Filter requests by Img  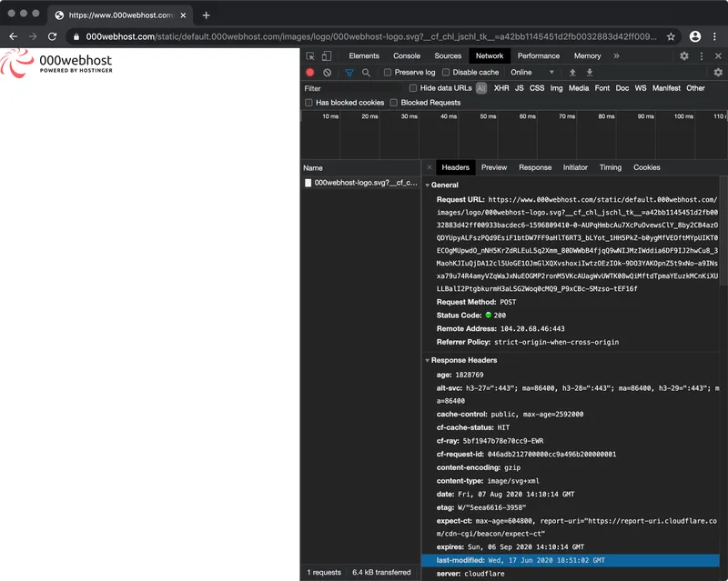[556, 88]
